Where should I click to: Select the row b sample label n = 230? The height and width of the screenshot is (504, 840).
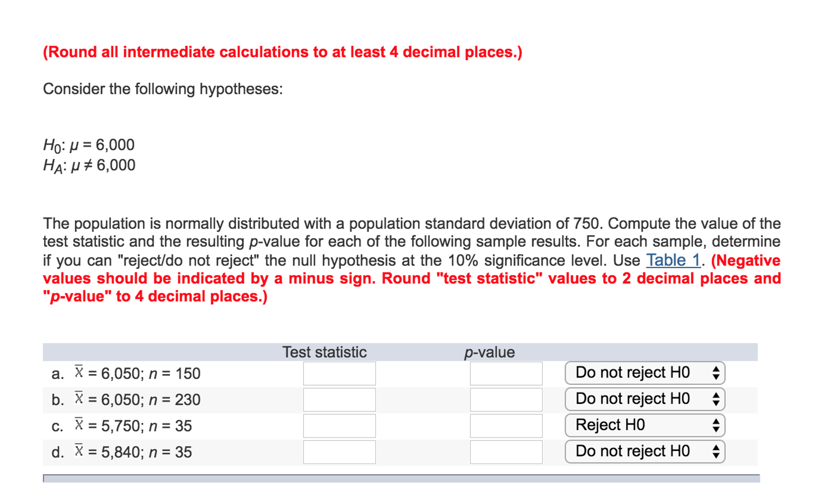coord(174,400)
